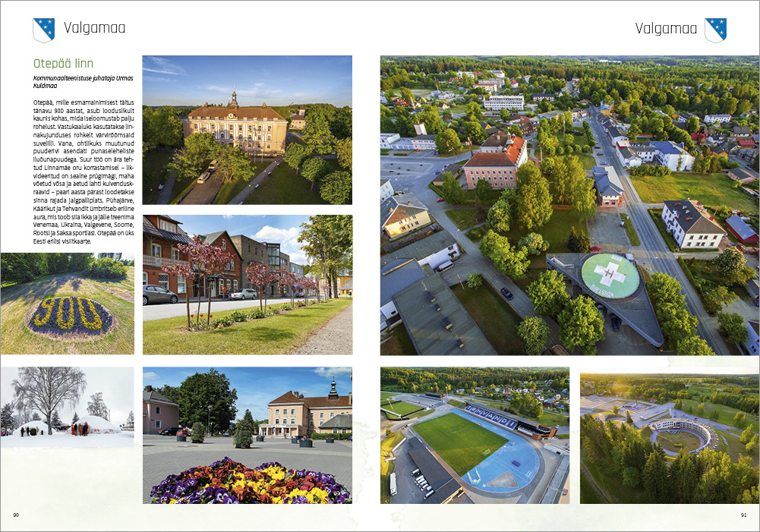Select the left page Valgamaa heading
This screenshot has height=532, width=760.
tap(94, 28)
